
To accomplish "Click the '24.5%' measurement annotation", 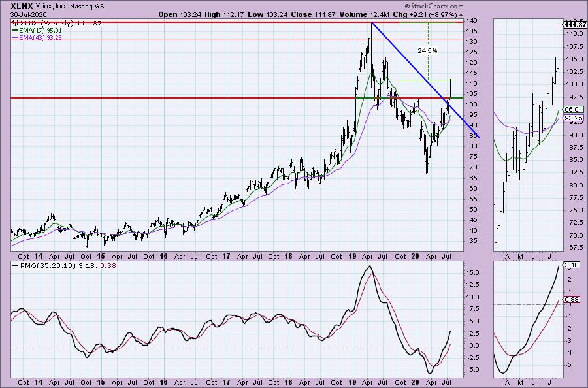I will 427,50.
